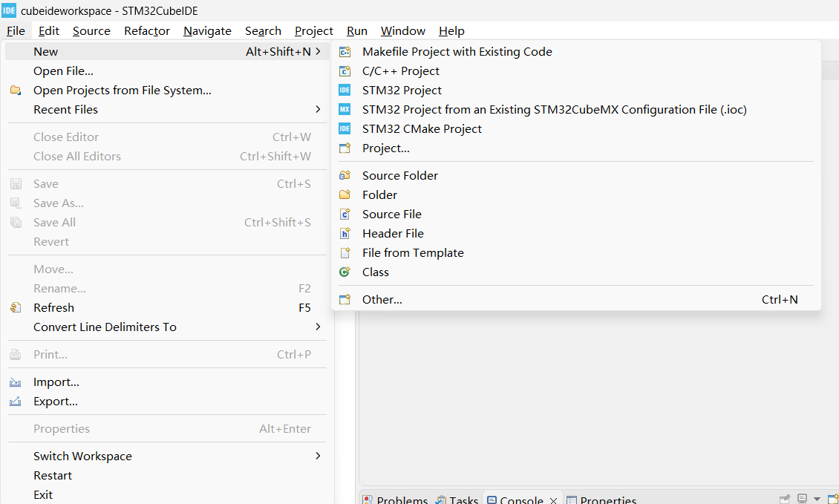Click the Import icon in File menu
The width and height of the screenshot is (839, 504).
tap(16, 382)
